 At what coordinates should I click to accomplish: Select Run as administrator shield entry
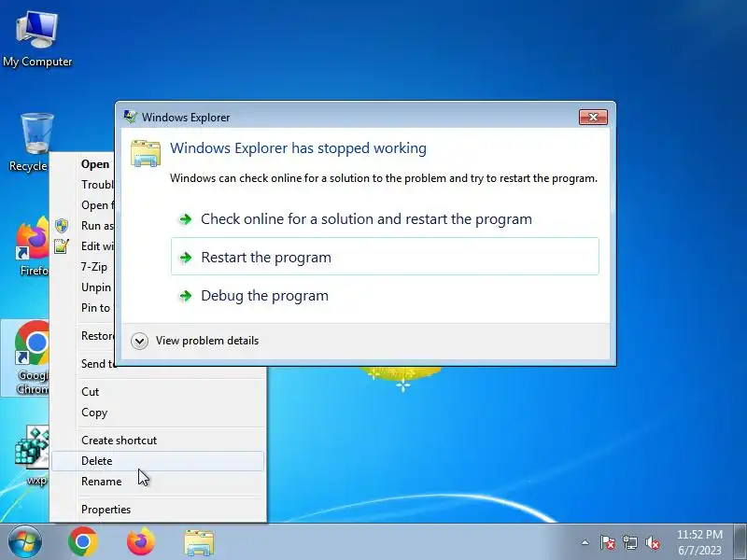click(83, 226)
